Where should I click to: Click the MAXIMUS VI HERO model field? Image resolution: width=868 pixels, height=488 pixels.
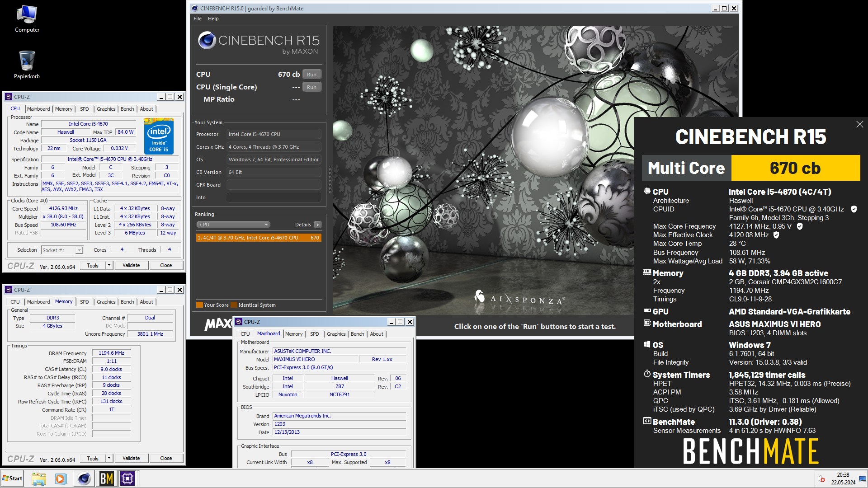coord(315,359)
